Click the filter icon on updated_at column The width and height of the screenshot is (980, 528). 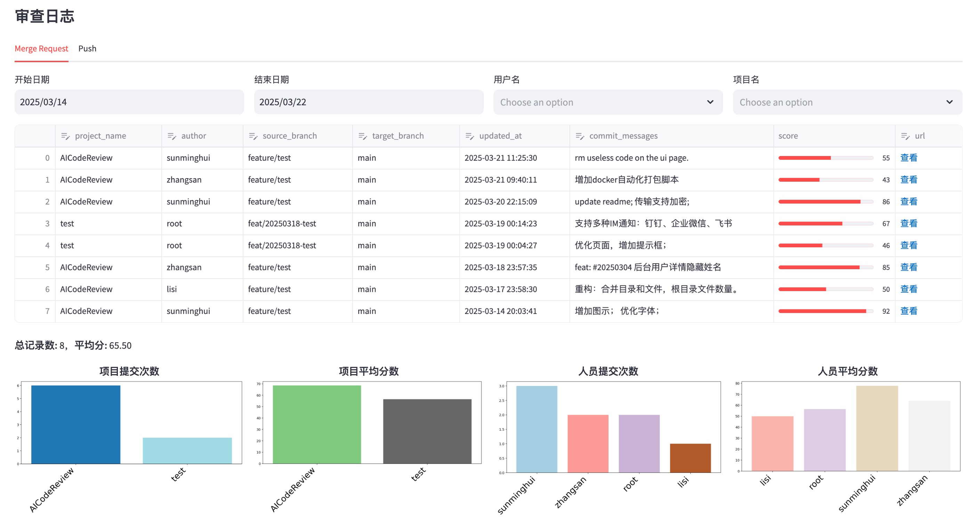(x=470, y=136)
